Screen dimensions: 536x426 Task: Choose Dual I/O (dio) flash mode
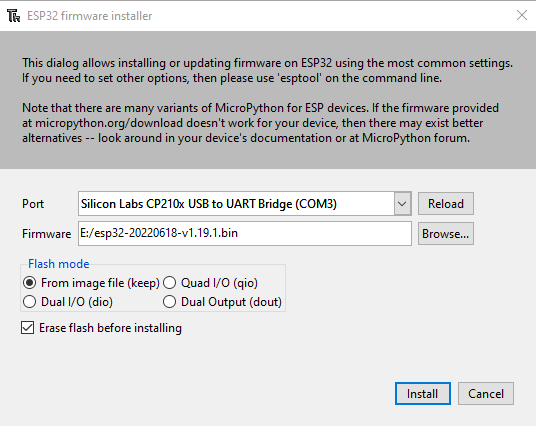click(68, 302)
